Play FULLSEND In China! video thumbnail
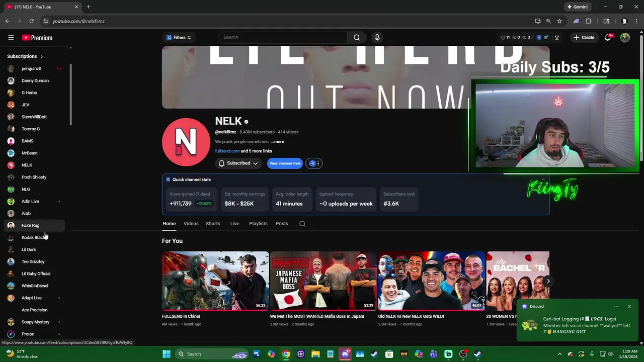The width and height of the screenshot is (644, 362). [x=215, y=281]
